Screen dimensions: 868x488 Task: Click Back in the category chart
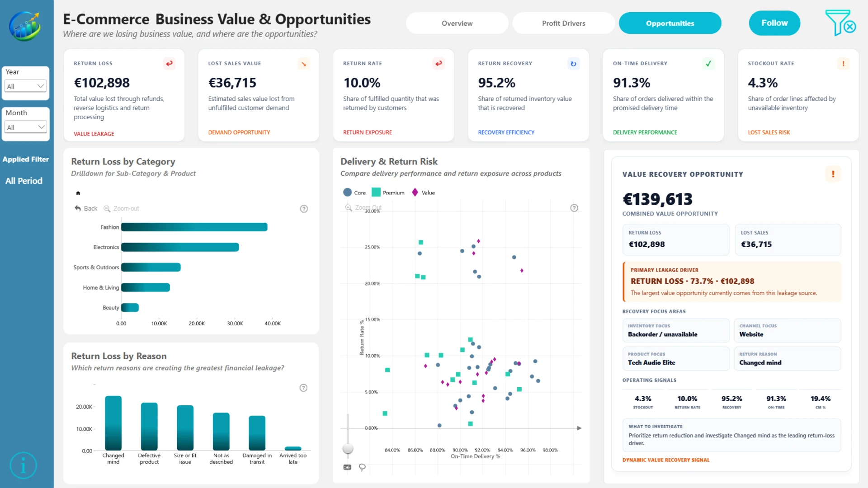[86, 208]
